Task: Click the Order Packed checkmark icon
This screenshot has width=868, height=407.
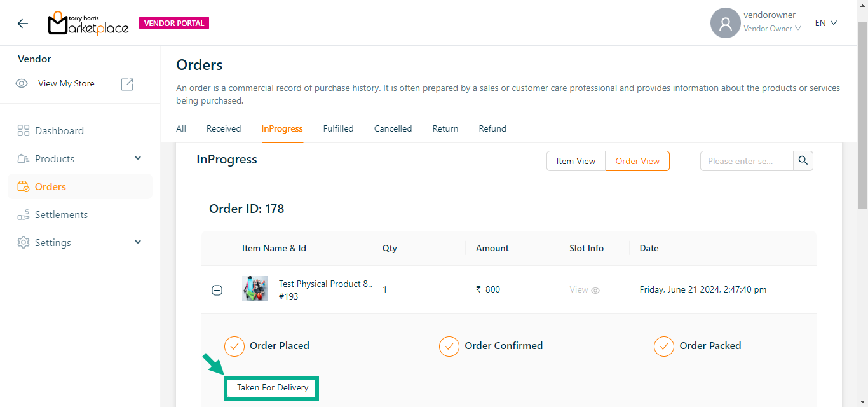Action: coord(664,347)
